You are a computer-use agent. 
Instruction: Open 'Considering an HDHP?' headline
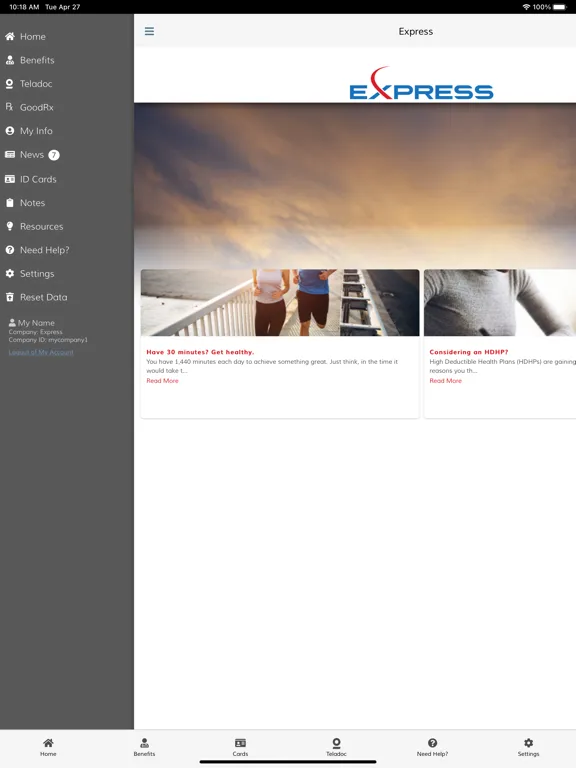pos(469,352)
